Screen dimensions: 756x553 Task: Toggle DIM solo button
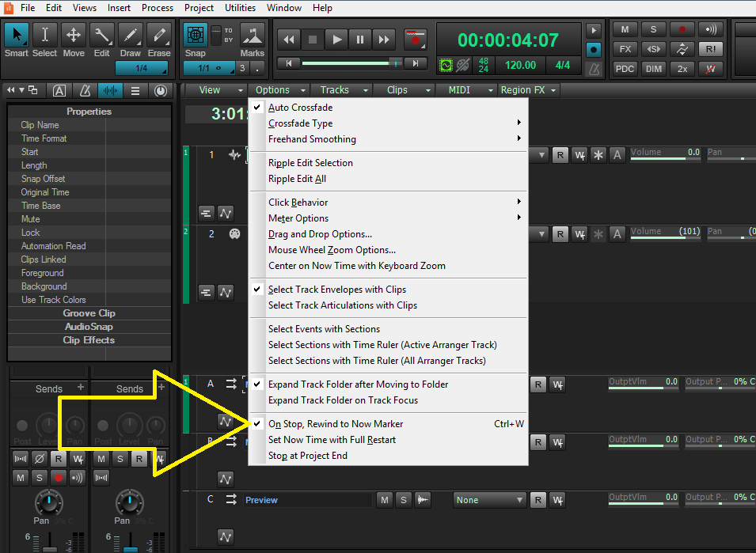click(653, 69)
